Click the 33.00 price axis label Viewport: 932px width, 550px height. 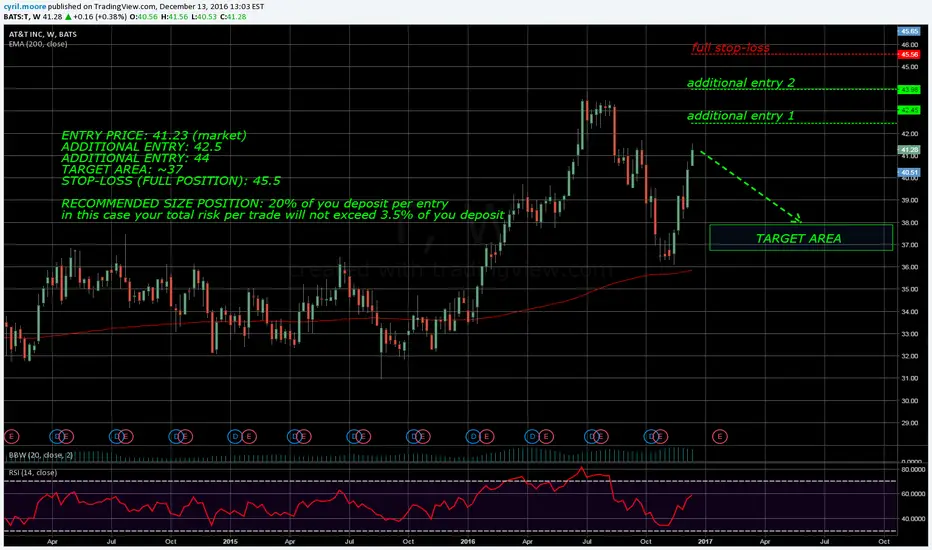pyautogui.click(x=909, y=334)
